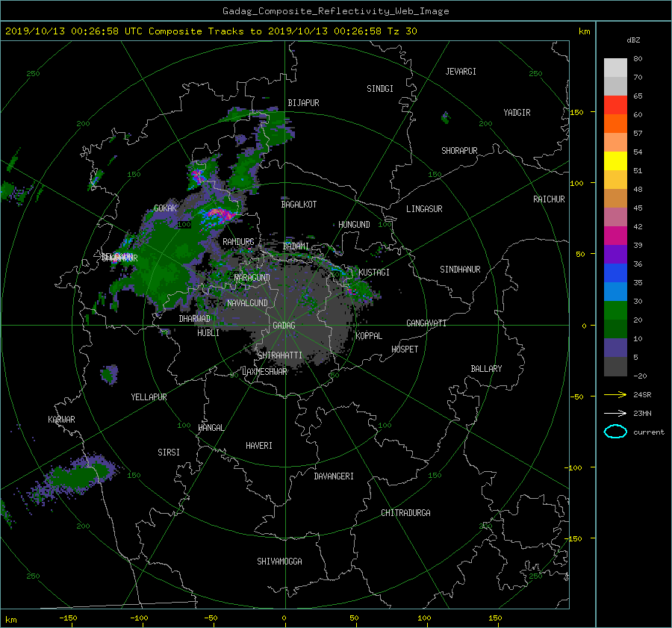Click the BALLARY city label
This screenshot has width=672, height=628.
coord(486,369)
